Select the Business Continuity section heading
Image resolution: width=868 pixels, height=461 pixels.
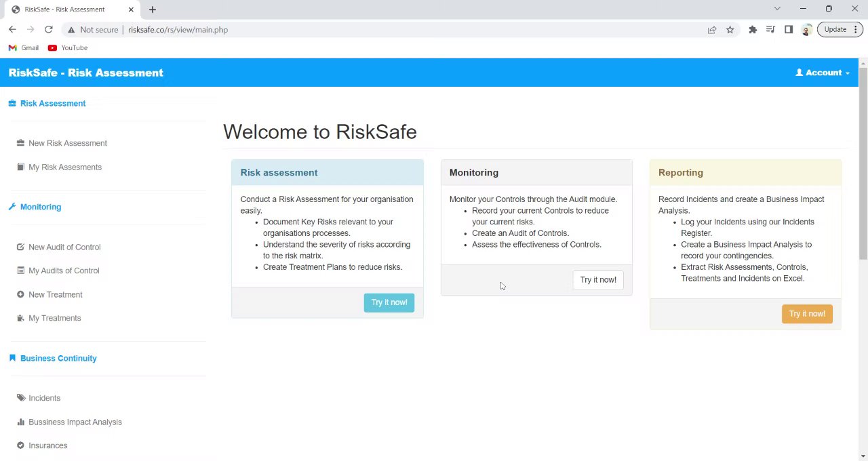click(58, 358)
